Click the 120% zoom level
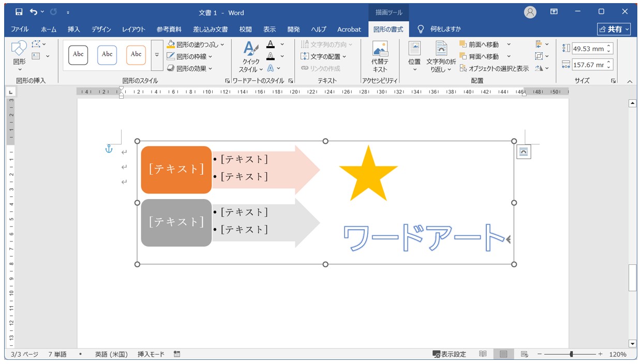This screenshot has height=364, width=642. coord(618,354)
